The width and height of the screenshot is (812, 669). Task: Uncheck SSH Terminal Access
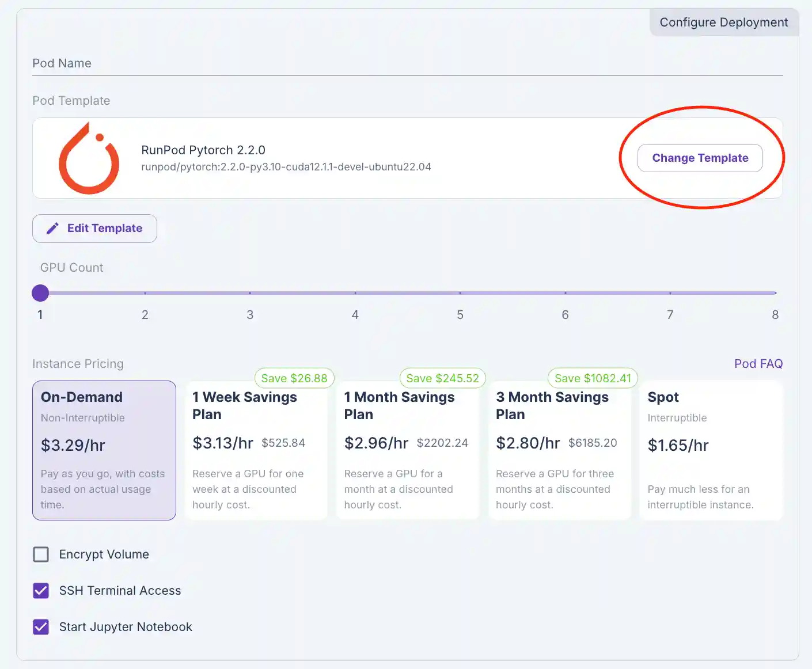(x=41, y=591)
